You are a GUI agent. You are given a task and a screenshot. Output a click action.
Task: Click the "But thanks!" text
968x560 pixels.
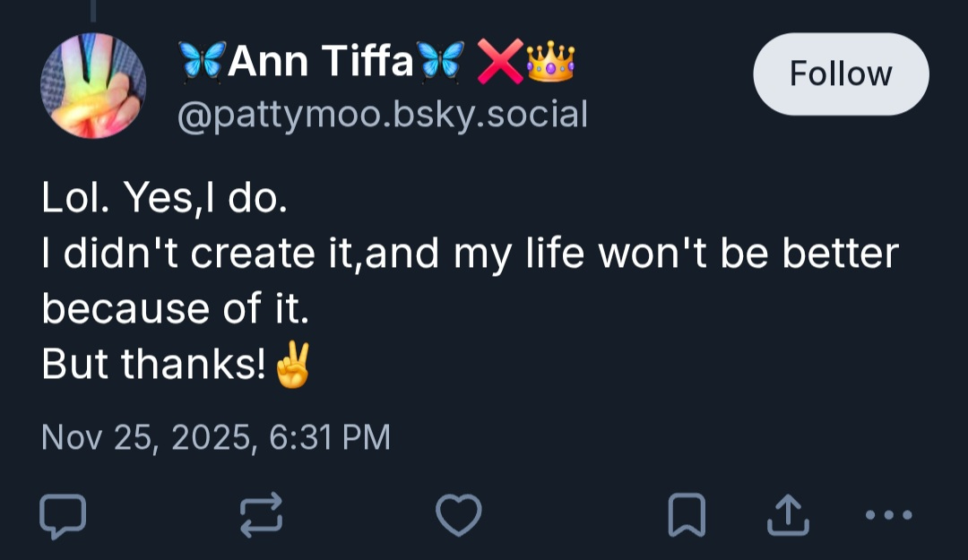pyautogui.click(x=153, y=365)
